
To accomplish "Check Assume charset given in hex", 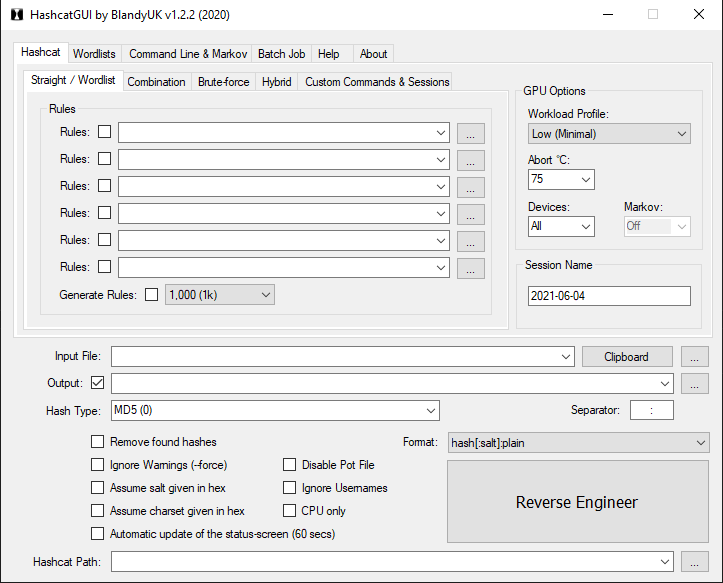I will pos(97,511).
